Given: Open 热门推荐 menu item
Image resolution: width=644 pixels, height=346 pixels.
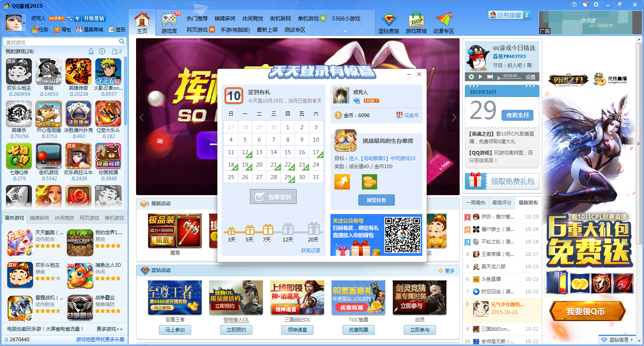Looking at the screenshot, I should [197, 19].
